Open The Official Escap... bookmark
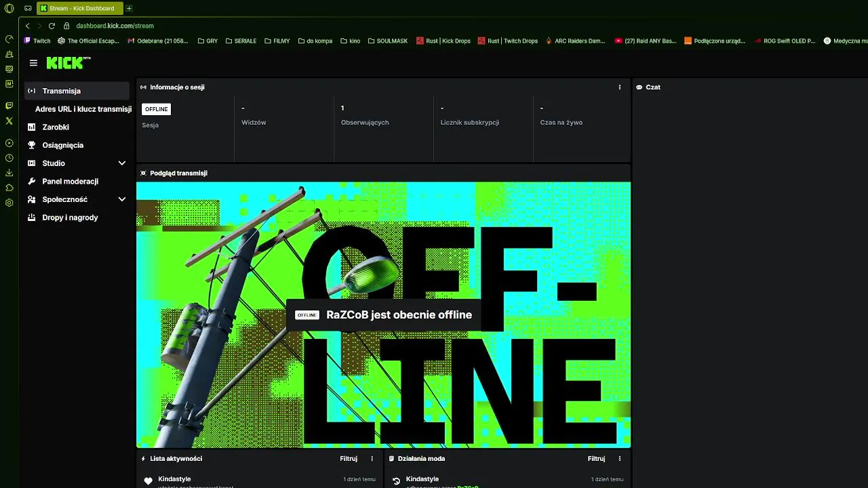The height and width of the screenshot is (488, 868). pos(88,41)
